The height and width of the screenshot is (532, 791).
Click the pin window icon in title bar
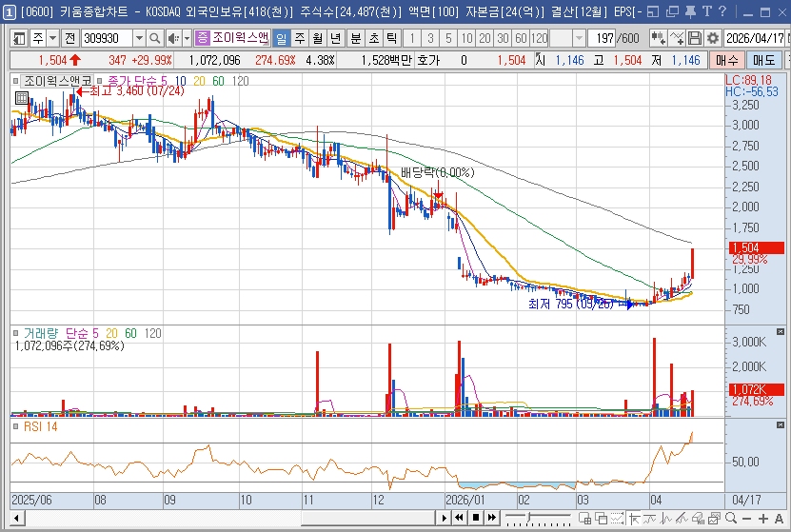pos(690,11)
